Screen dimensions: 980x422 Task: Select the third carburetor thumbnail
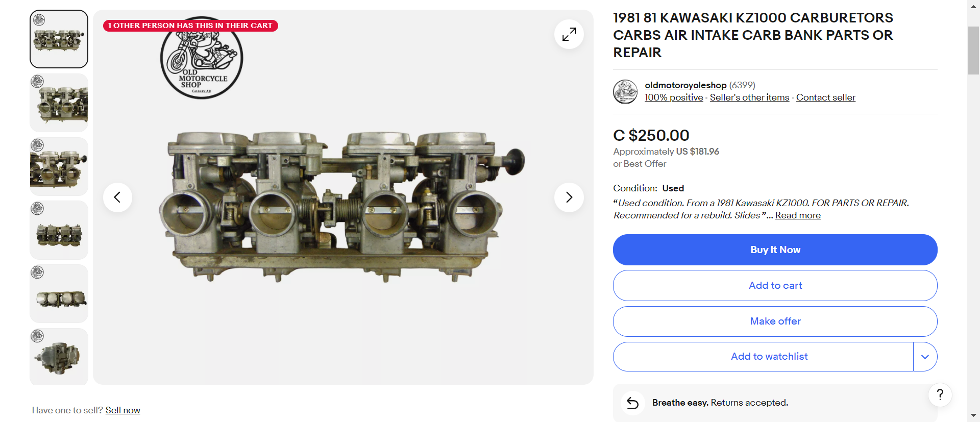[59, 166]
